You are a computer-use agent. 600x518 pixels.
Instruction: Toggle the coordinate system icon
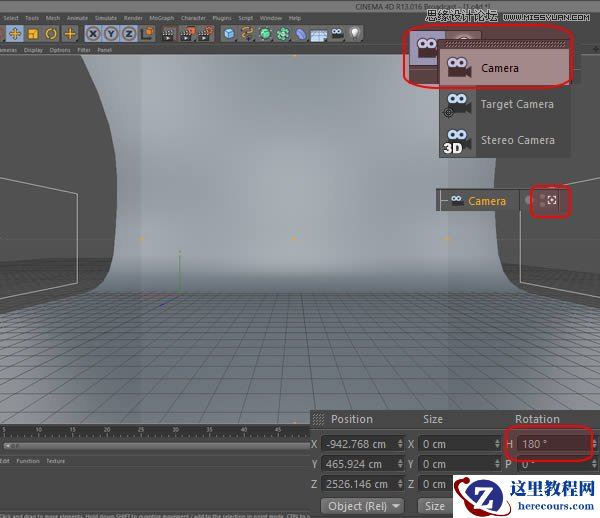[147, 34]
